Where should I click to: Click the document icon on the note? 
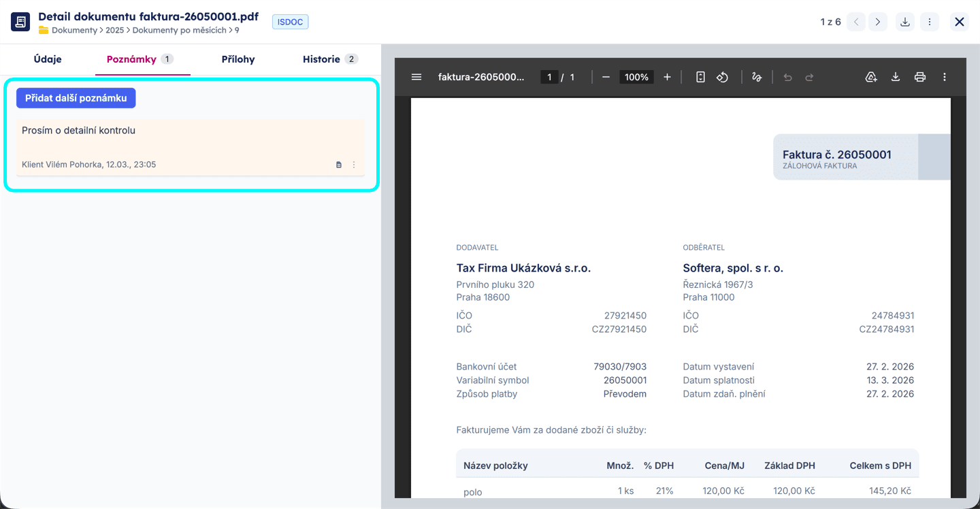(x=339, y=165)
